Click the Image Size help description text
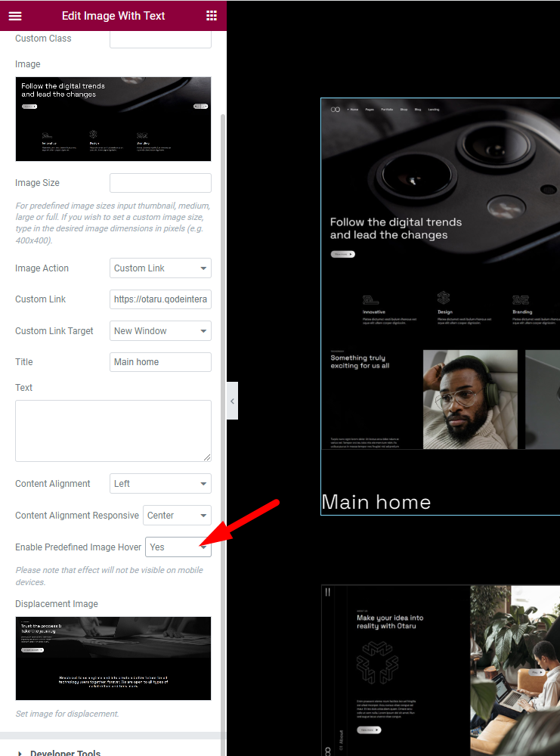This screenshot has height=756, width=560. coord(113,223)
